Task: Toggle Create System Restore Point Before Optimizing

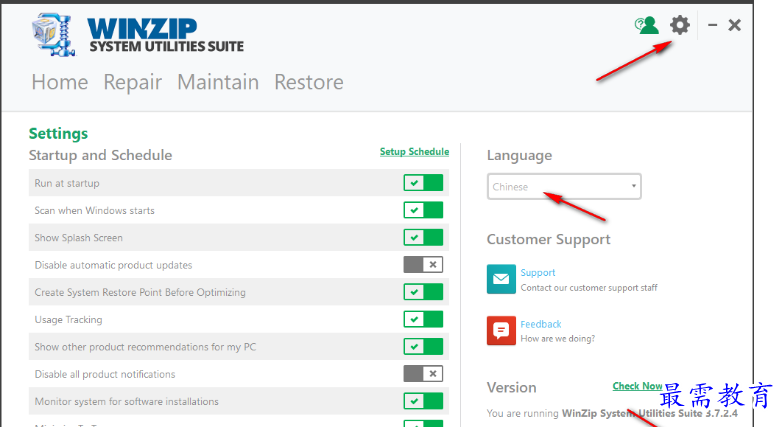Action: pyautogui.click(x=423, y=292)
